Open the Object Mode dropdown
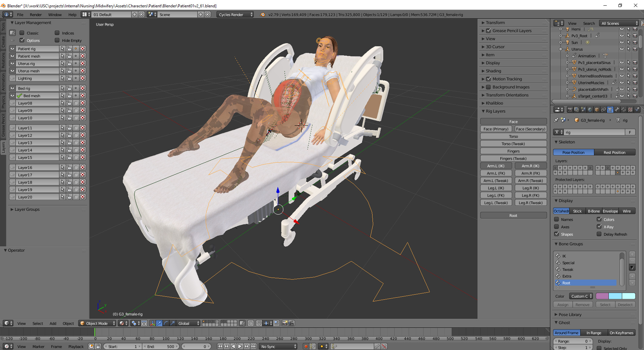Screen dimensions: 644x350 tap(97, 323)
